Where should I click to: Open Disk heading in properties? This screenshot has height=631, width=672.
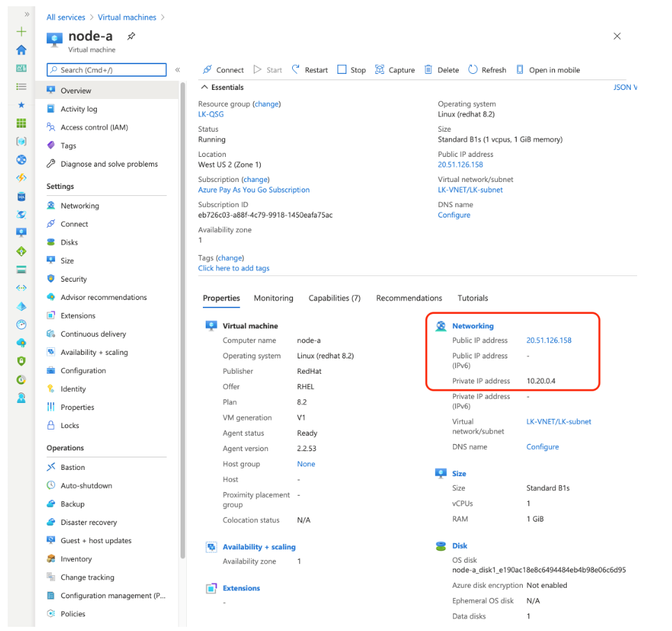coord(459,546)
